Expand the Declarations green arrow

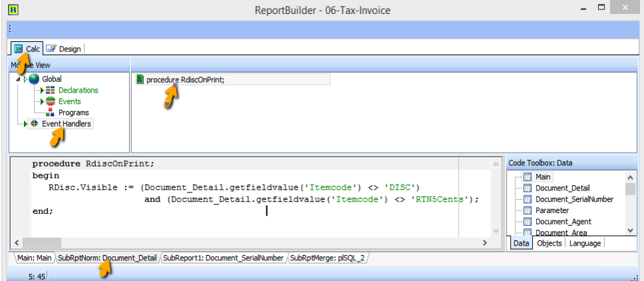click(43, 91)
